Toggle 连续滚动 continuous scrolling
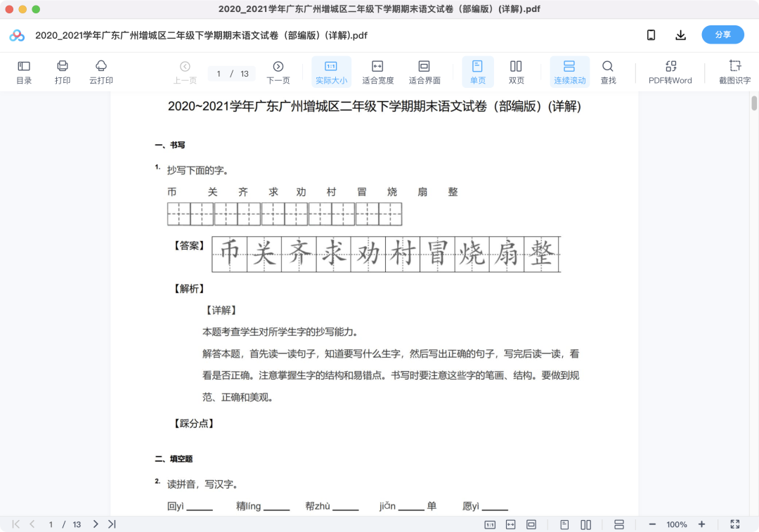This screenshot has height=532, width=759. (x=569, y=72)
